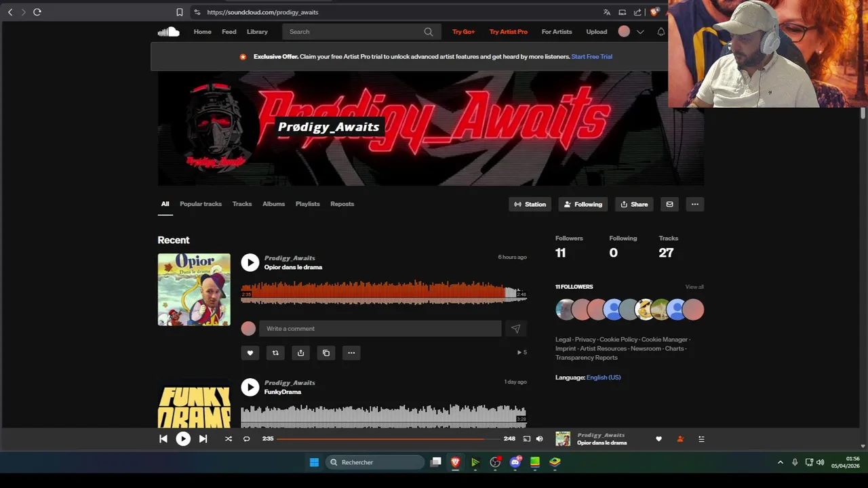The image size is (868, 488).
Task: Click the Try Go+ link
Action: pyautogui.click(x=464, y=32)
